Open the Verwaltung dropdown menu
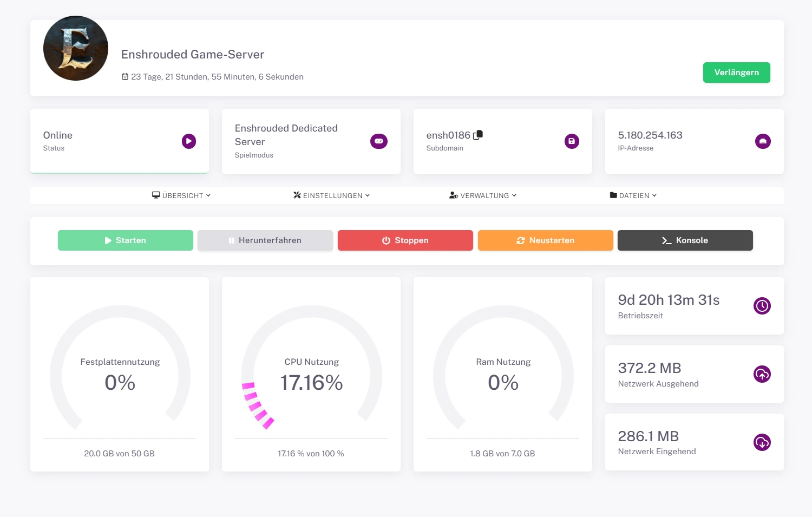The height and width of the screenshot is (517, 812). tap(483, 195)
